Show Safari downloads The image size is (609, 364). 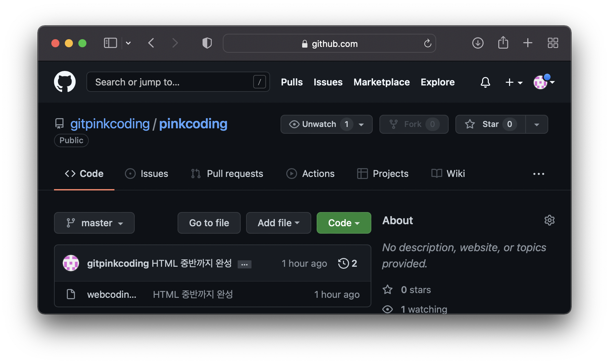[478, 43]
